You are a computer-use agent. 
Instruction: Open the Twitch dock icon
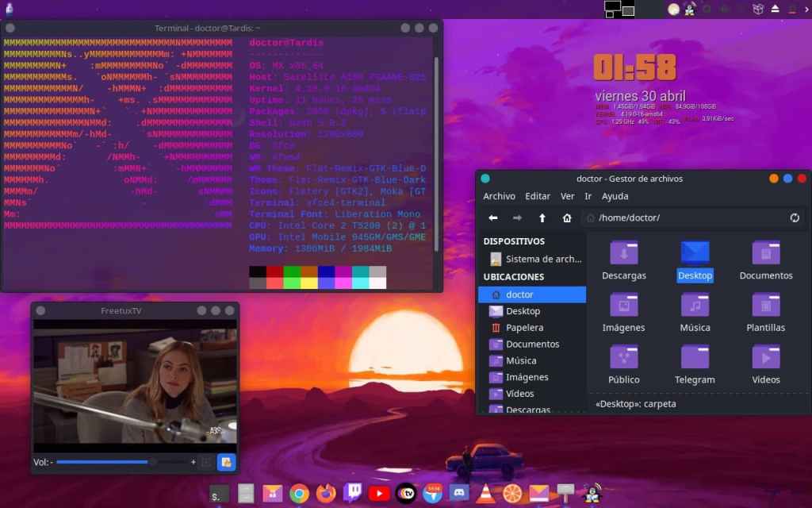pyautogui.click(x=353, y=495)
